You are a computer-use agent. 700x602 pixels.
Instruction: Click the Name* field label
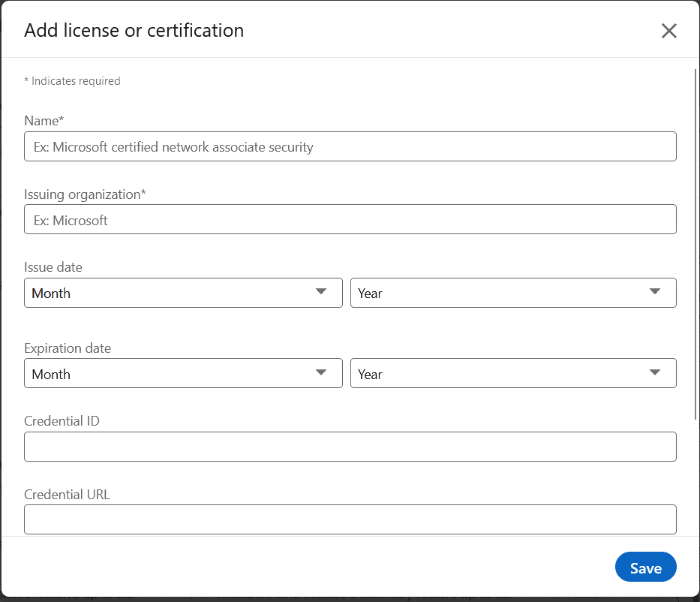[x=44, y=121]
